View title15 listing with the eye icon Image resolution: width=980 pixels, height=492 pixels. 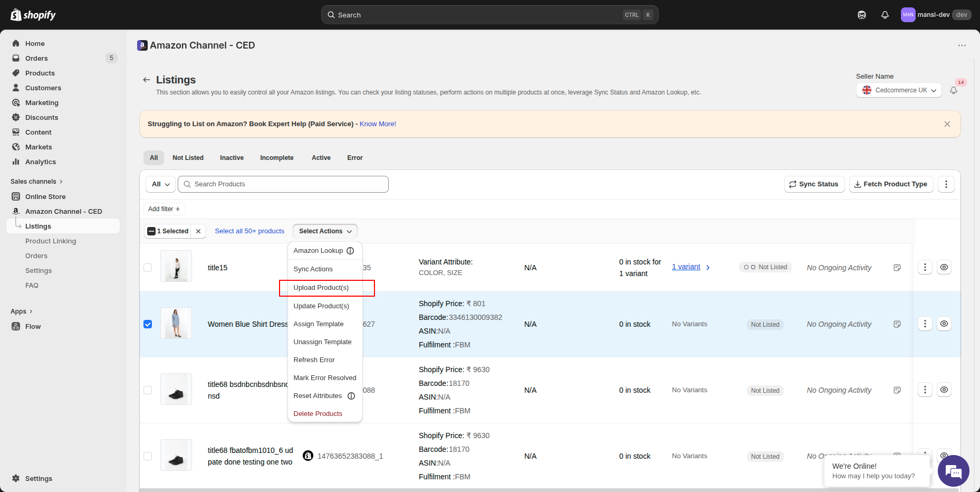(944, 267)
